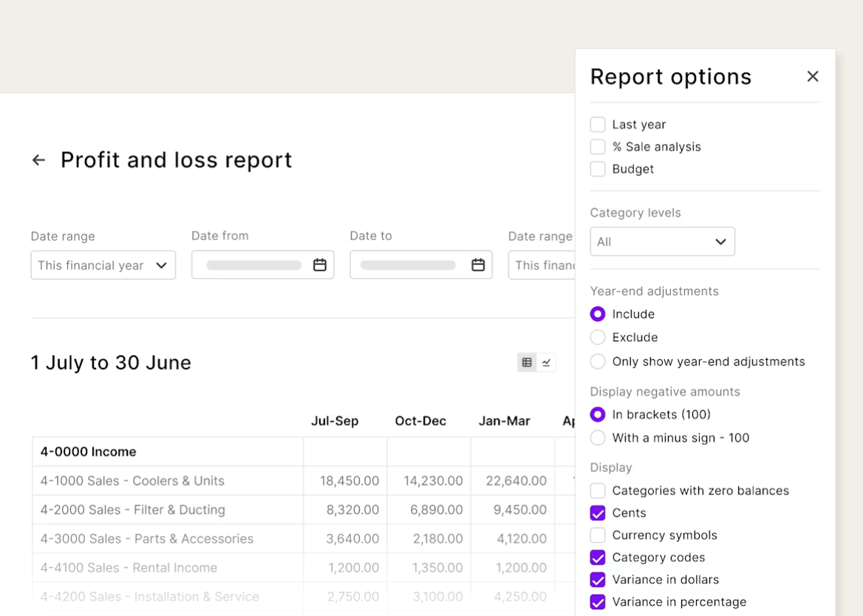Image resolution: width=863 pixels, height=616 pixels.
Task: Open the This financial year date range dropdown
Action: tap(103, 265)
